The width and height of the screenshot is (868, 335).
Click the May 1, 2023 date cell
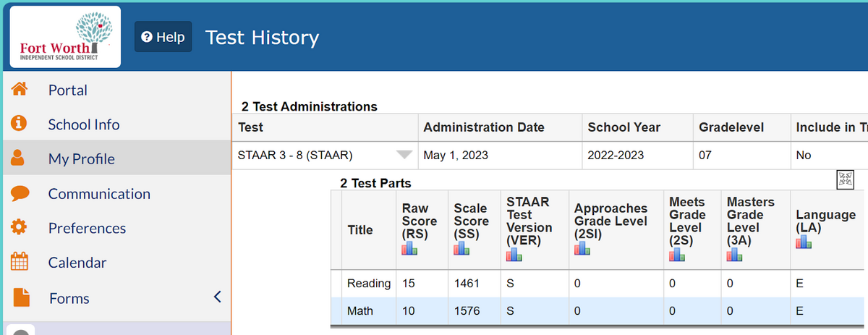tap(500, 156)
